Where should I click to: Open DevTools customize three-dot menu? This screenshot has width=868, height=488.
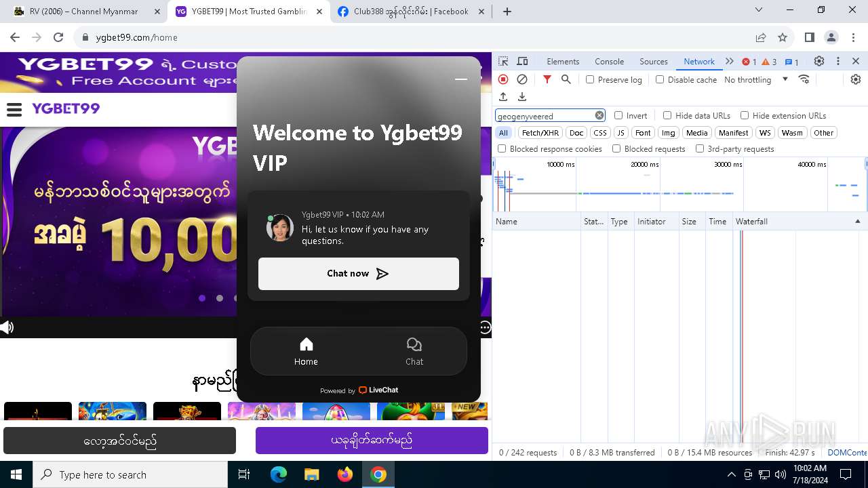(838, 61)
